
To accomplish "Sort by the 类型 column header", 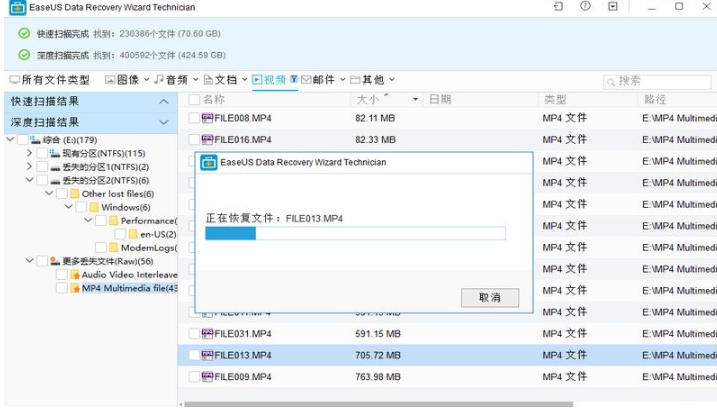I will (556, 99).
